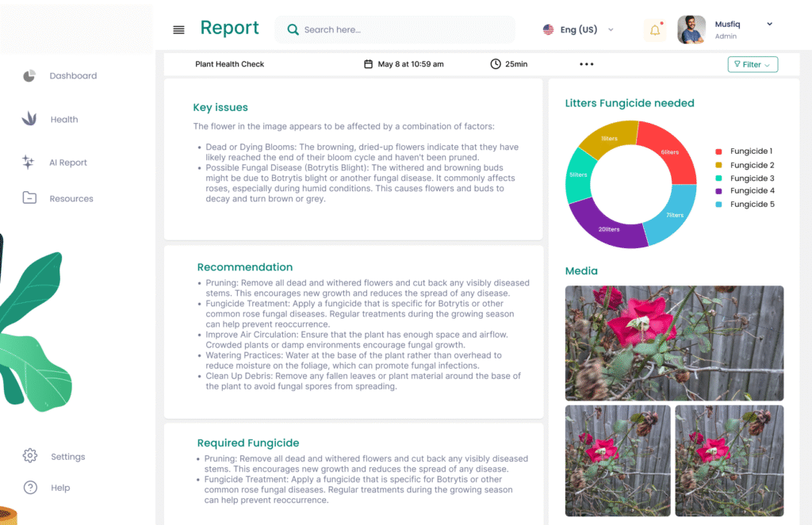Click the Search here input field
The height and width of the screenshot is (525, 812).
pos(395,30)
